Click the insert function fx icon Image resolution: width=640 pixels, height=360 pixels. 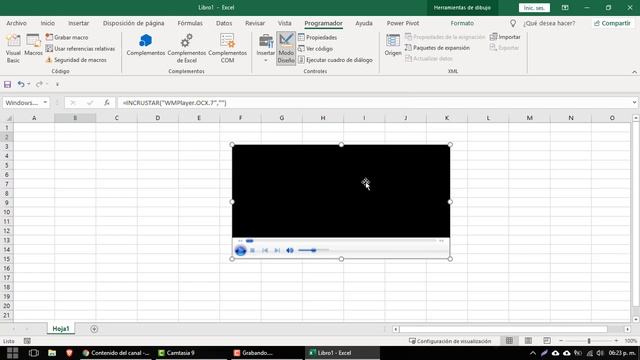pos(107,103)
